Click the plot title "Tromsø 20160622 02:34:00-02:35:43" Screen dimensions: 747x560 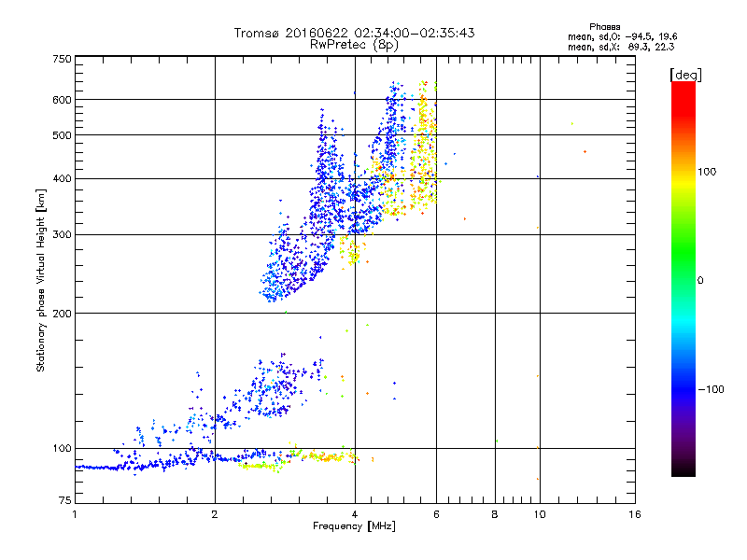[354, 33]
